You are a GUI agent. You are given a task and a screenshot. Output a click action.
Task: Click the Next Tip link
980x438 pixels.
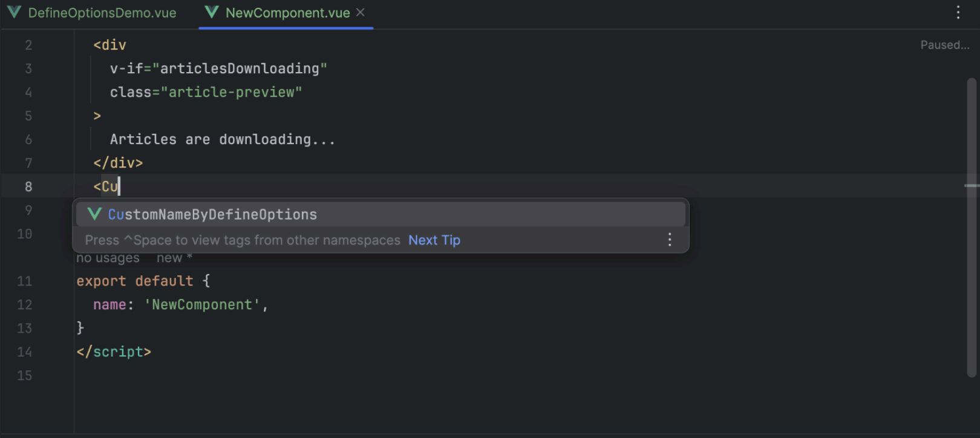point(434,240)
